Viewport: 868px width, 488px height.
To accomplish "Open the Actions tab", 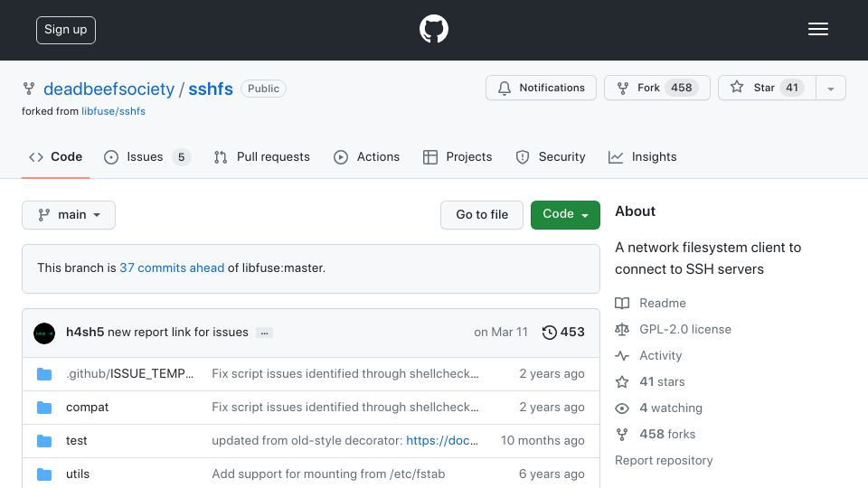I will [x=366, y=157].
